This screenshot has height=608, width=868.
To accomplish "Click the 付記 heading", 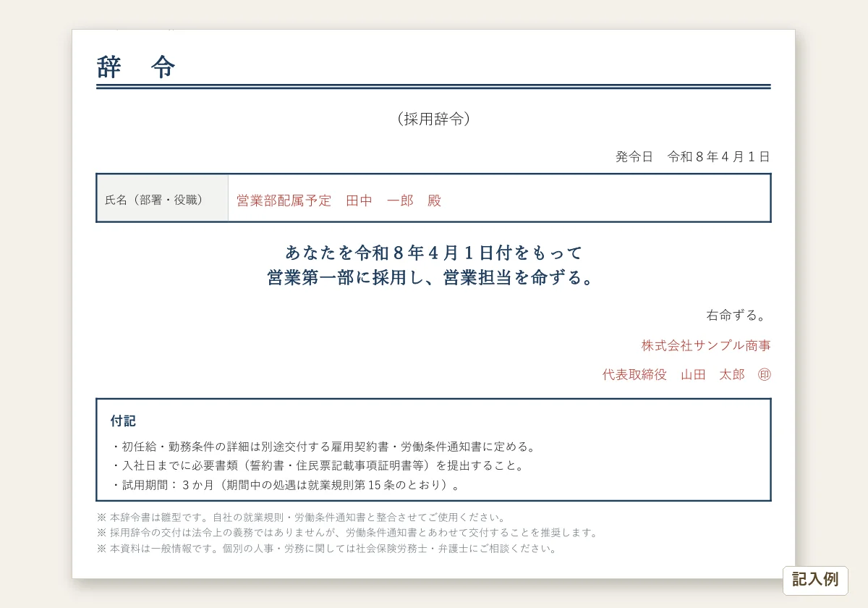I will pos(123,421).
